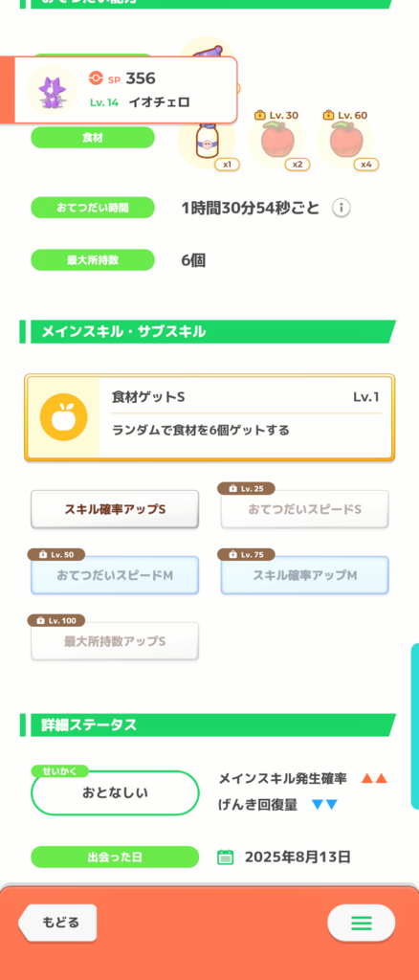The image size is (419, 980).
Task: Tap the info icon beside おてつだい時間
Action: (341, 208)
